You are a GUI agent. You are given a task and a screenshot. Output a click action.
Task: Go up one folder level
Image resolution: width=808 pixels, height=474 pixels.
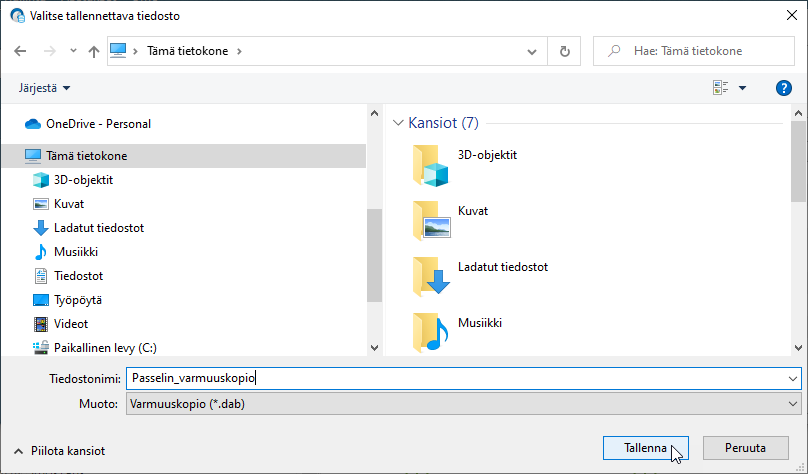tap(93, 51)
